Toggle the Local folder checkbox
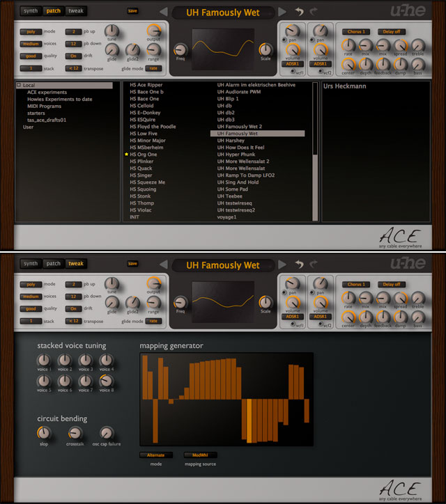446x504 pixels. click(x=19, y=85)
